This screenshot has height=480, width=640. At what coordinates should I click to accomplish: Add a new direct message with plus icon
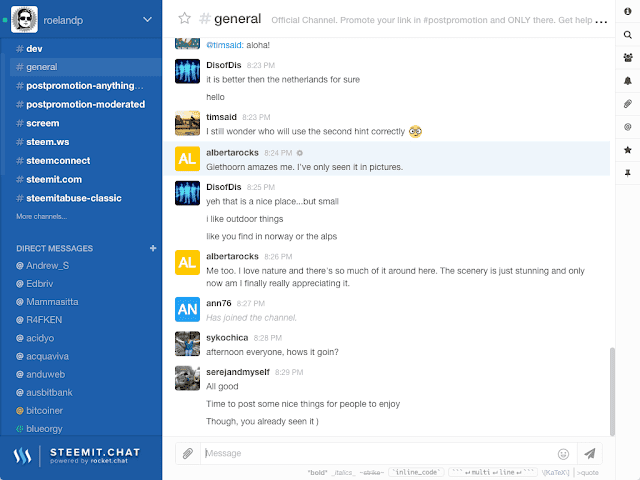click(153, 248)
